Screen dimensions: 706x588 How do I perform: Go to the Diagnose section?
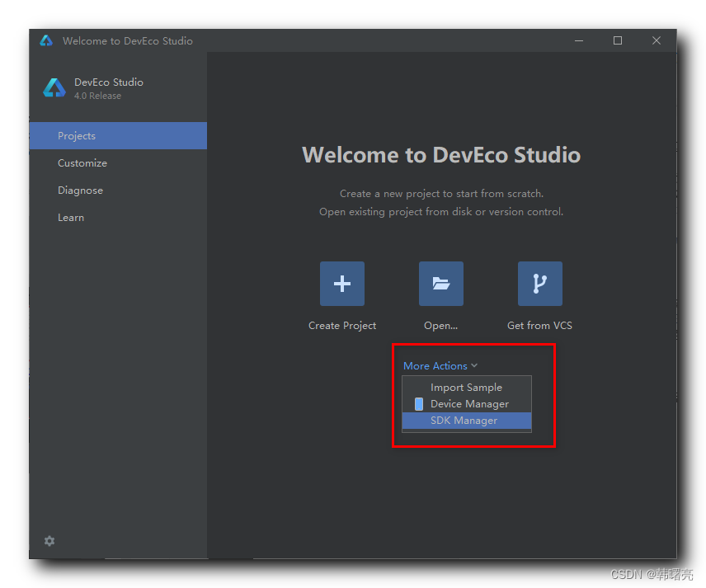pos(80,191)
